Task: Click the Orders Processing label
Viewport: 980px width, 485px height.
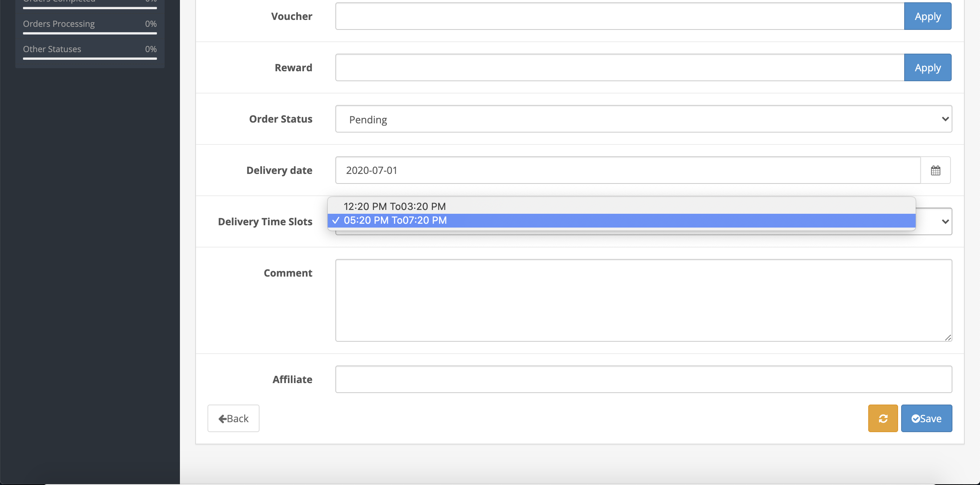Action: tap(59, 24)
